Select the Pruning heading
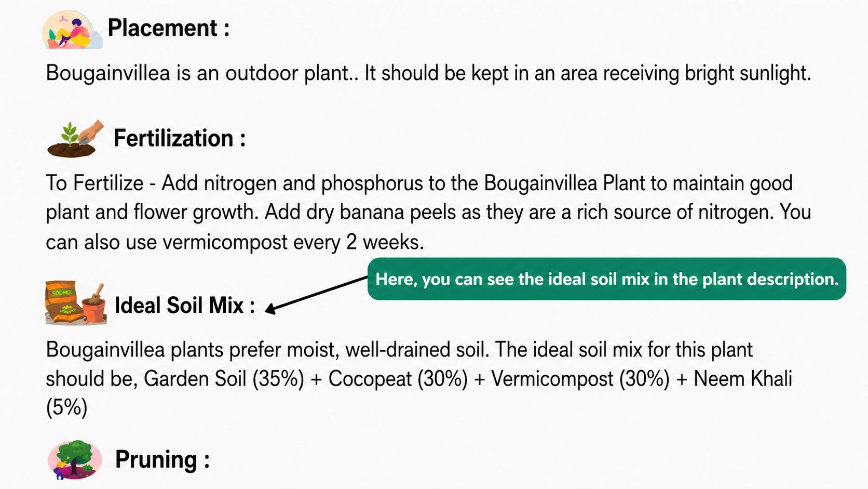The height and width of the screenshot is (489, 868). tap(162, 460)
